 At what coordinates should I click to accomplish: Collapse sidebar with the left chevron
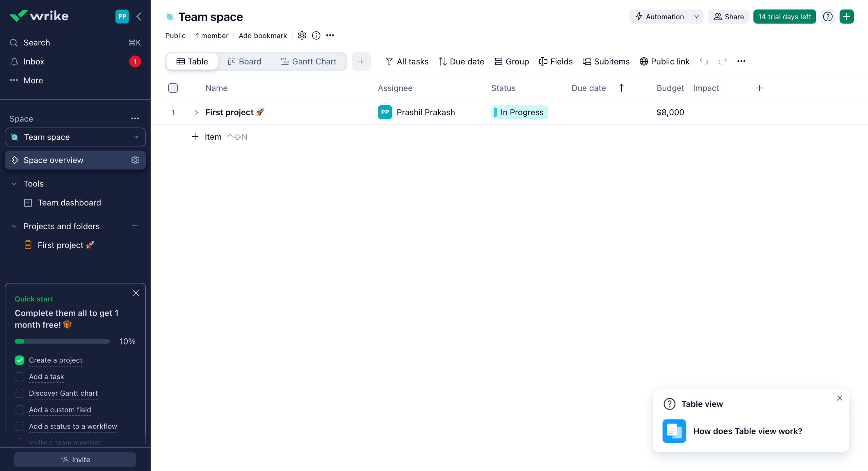[139, 17]
